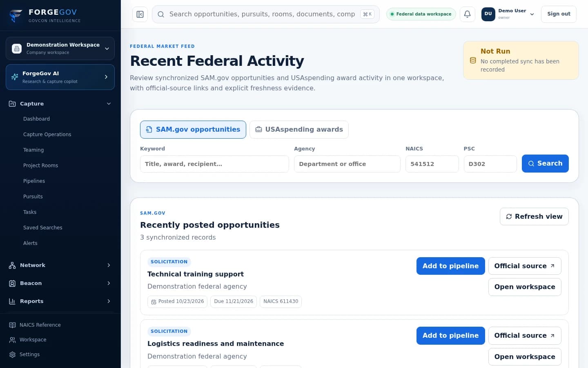Open the ForgeGov AI panel arrow
The image size is (588, 368).
(106, 77)
